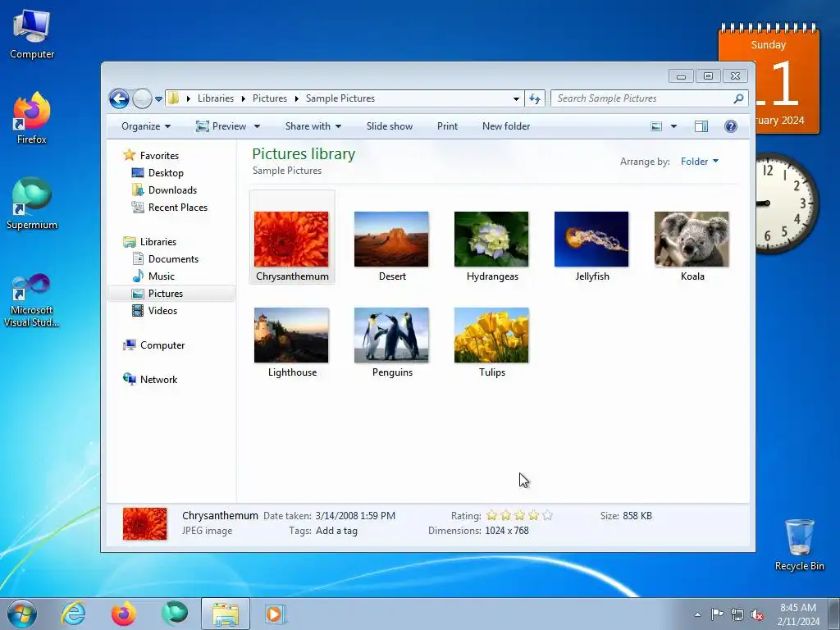Select Computer in the navigation pane

point(162,345)
